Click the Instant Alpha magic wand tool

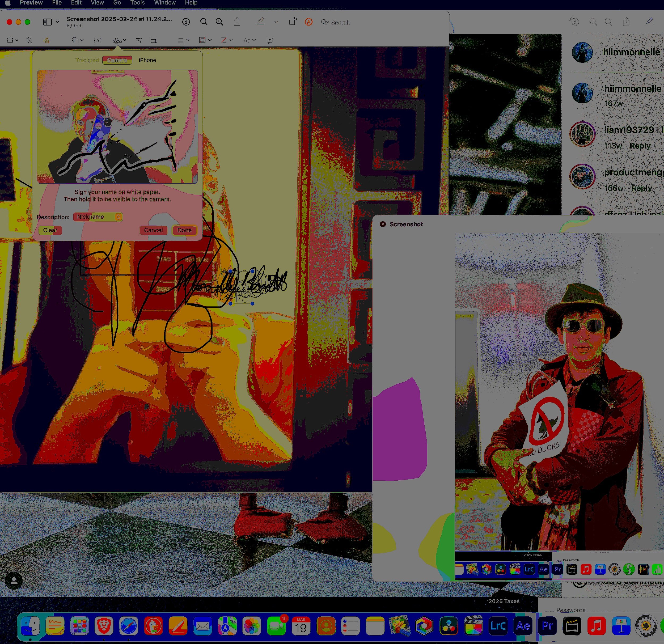[x=29, y=40]
